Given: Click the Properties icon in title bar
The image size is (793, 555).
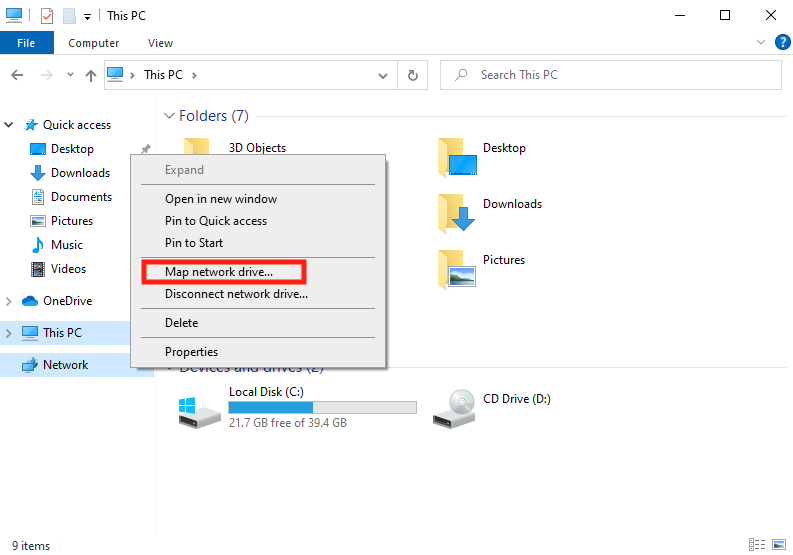Looking at the screenshot, I should pyautogui.click(x=46, y=16).
